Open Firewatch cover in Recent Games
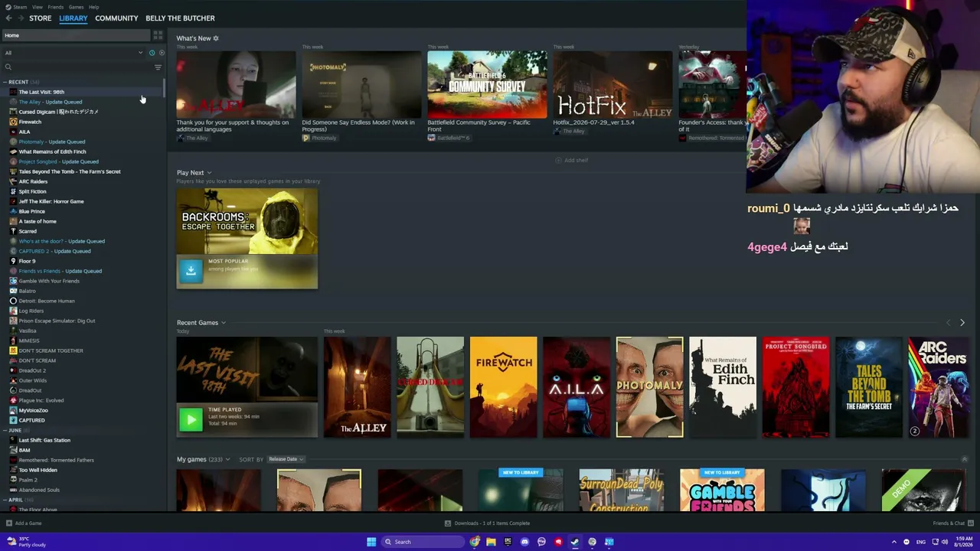Screen dimensions: 980x551 pyautogui.click(x=504, y=387)
